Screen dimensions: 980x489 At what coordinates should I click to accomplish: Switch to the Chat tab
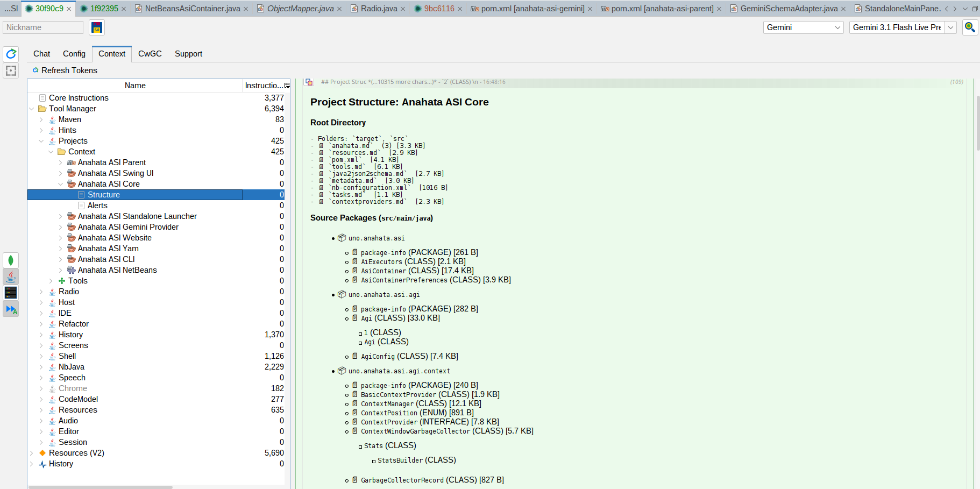point(41,54)
